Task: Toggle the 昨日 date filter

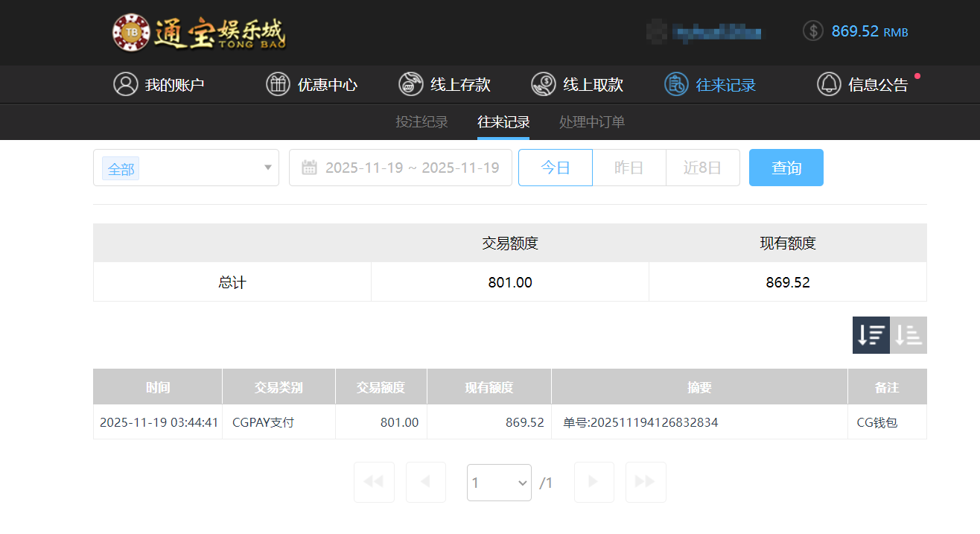Action: [629, 168]
